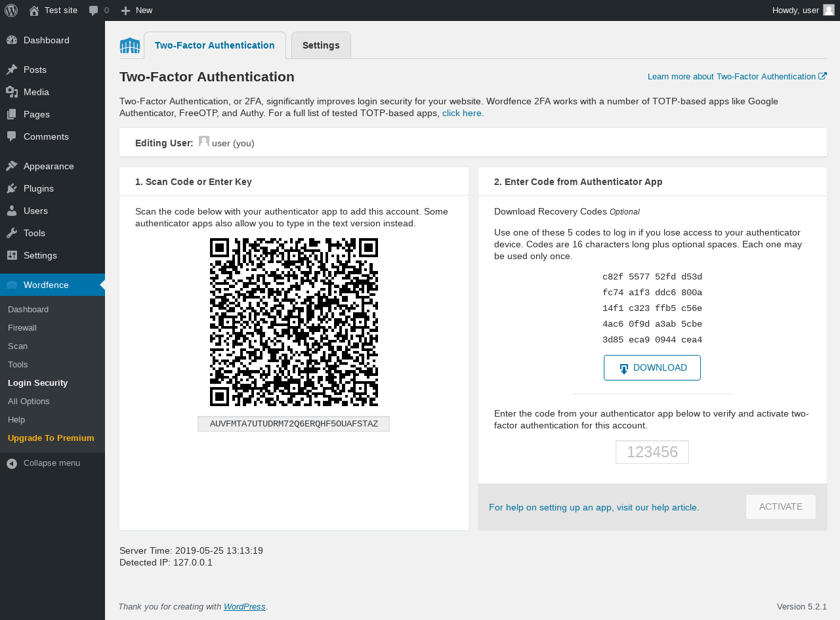This screenshot has height=620, width=840.
Task: Open the Scan submenu item
Action: [x=18, y=346]
